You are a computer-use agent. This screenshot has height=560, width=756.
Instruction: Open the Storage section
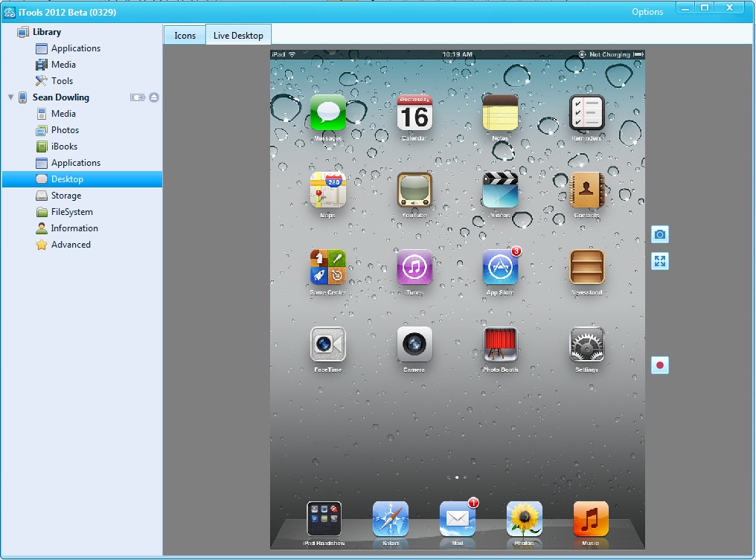pyautogui.click(x=66, y=196)
